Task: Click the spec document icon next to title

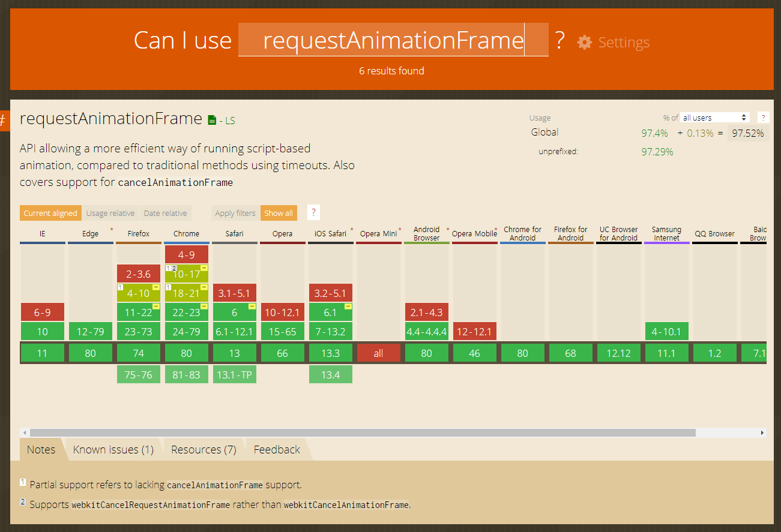Action: click(211, 120)
